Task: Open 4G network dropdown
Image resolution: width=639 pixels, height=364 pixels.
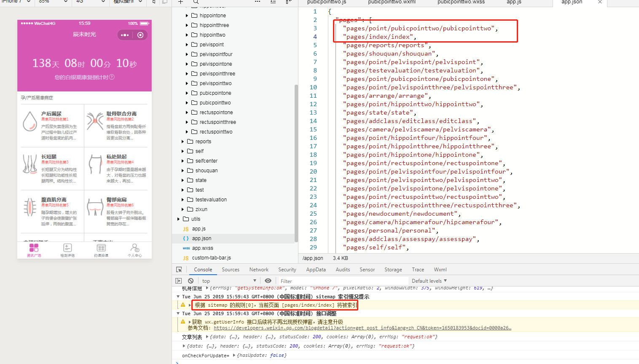Action: pyautogui.click(x=90, y=2)
